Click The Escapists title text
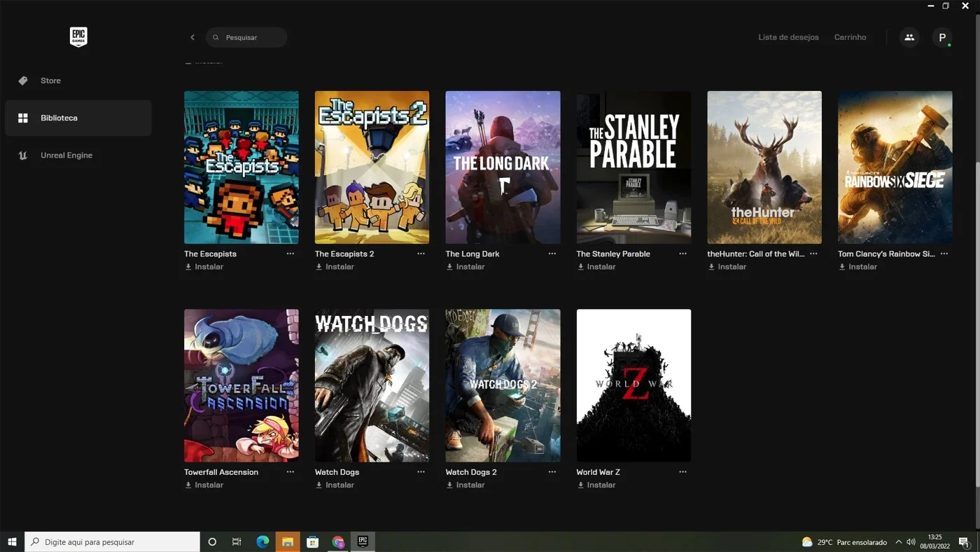Viewport: 980px width, 552px height. tap(210, 254)
